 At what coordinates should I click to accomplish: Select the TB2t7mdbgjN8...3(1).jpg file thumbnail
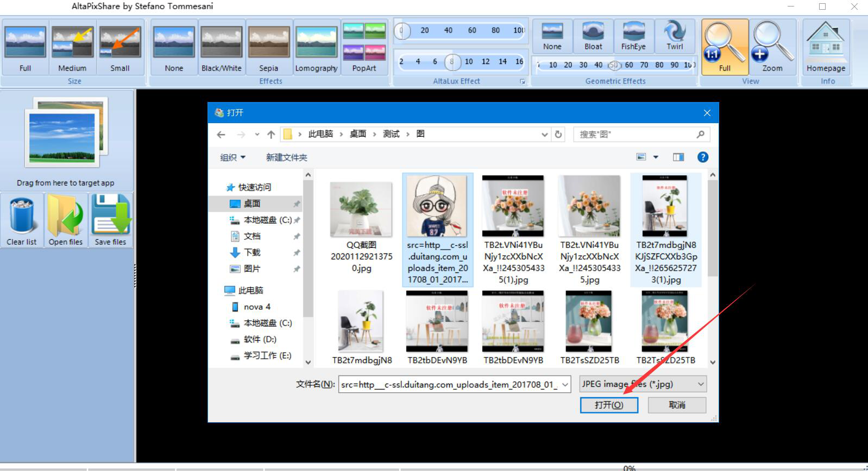coord(666,230)
